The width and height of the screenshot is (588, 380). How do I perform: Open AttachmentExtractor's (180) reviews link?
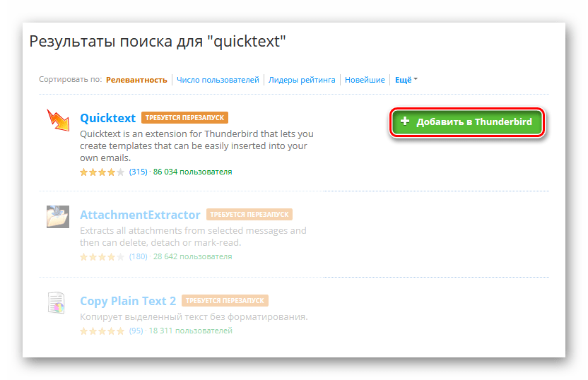click(138, 256)
